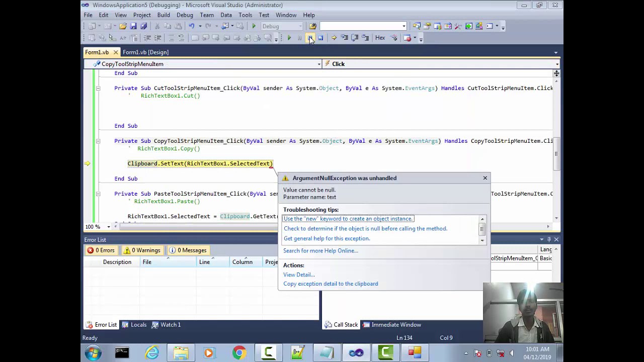Screen dimensions: 644x362
Task: Switch to the Immediate Window tab
Action: coord(391,325)
